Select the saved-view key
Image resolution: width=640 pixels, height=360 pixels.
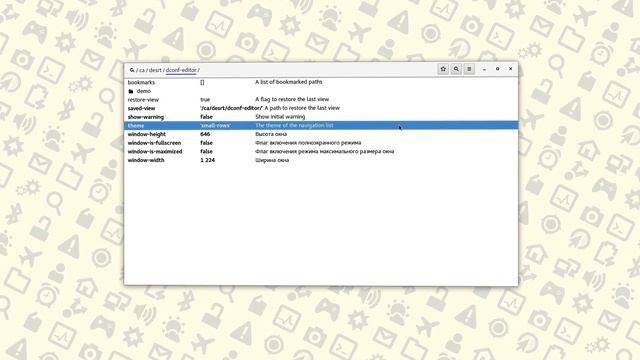point(321,108)
